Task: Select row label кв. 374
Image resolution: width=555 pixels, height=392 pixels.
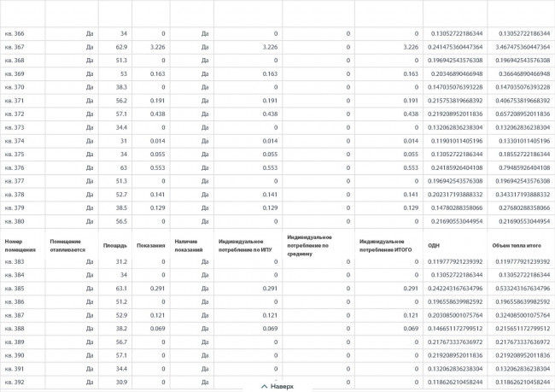Action: point(15,141)
